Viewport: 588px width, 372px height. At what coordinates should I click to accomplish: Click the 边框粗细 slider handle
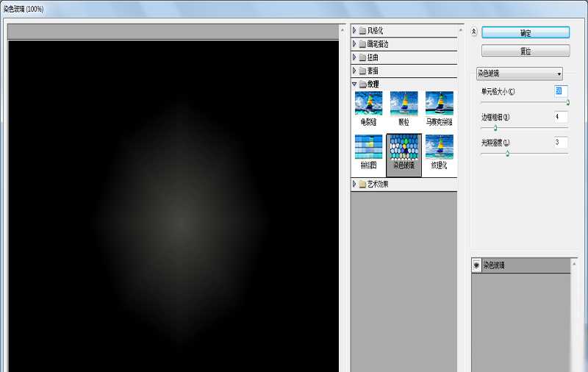495,128
